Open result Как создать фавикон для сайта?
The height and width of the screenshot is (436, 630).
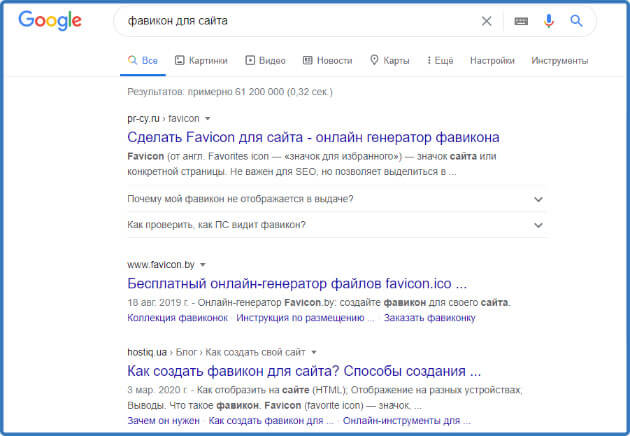click(x=304, y=371)
